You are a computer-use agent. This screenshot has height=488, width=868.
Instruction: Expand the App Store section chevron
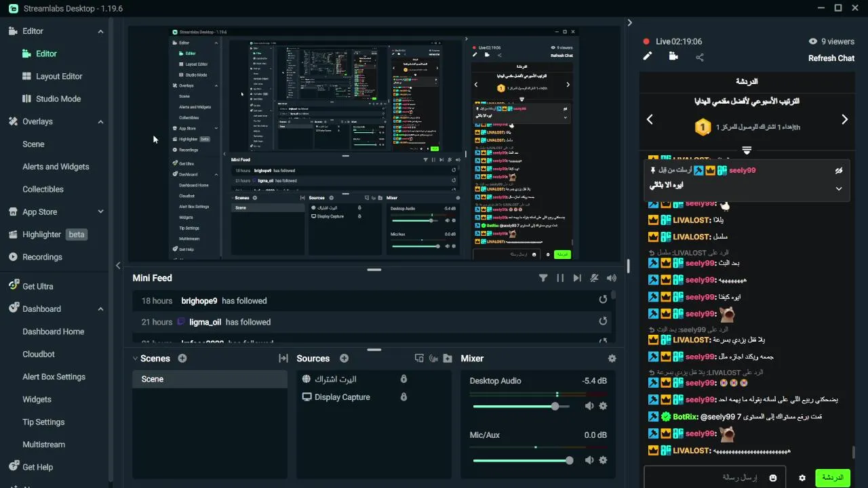tap(100, 212)
